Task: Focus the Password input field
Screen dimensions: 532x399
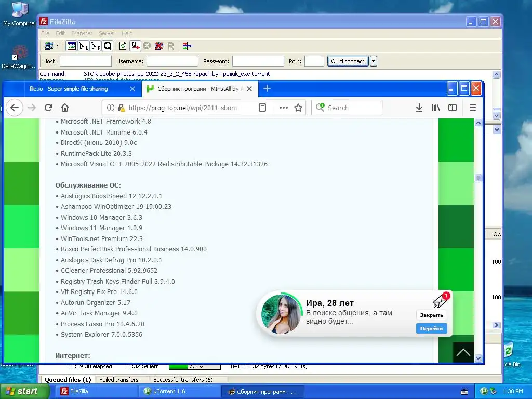Action: pos(258,61)
